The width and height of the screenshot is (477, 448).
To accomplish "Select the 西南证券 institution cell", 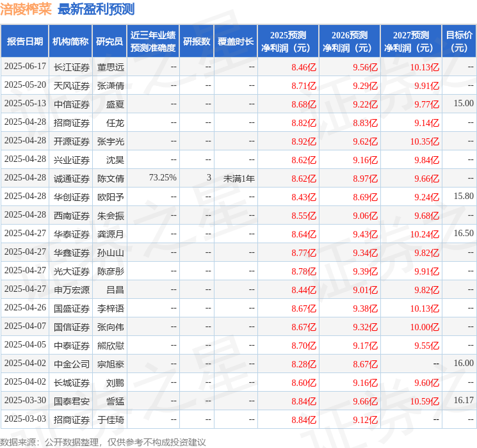I will click(72, 216).
